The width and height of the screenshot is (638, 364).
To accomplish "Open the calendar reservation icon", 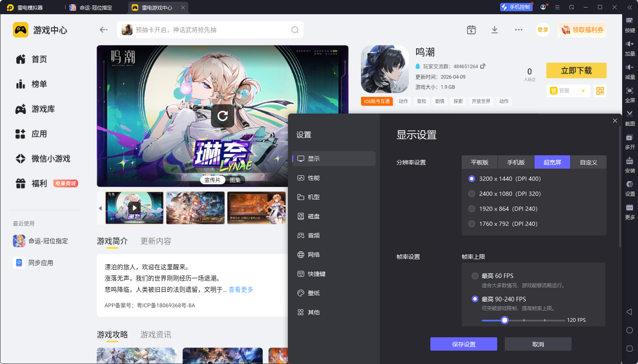I will pos(471,30).
